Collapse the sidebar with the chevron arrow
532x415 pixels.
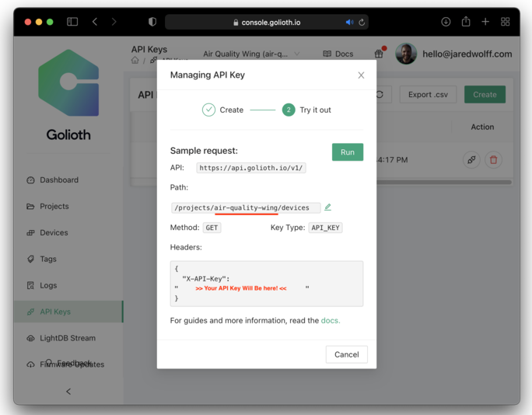click(68, 391)
